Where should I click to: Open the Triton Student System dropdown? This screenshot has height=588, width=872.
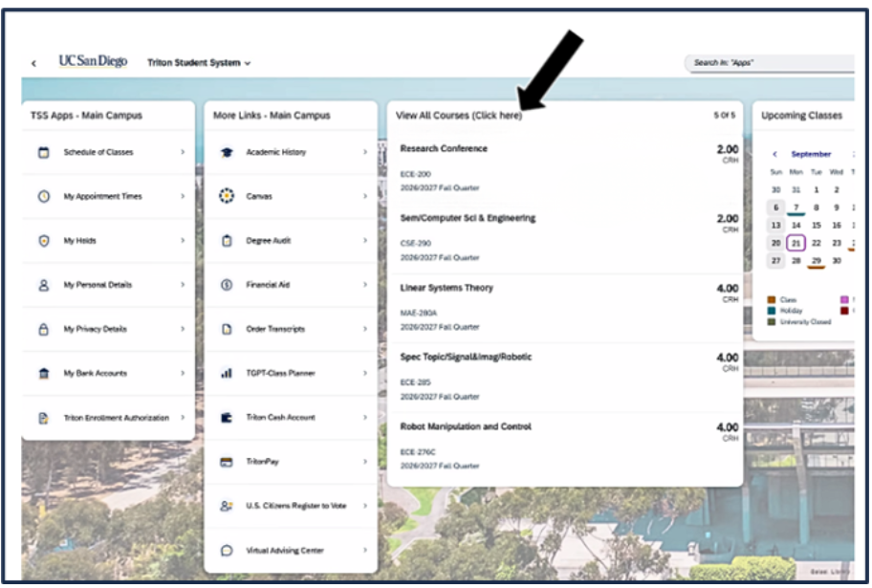click(199, 63)
